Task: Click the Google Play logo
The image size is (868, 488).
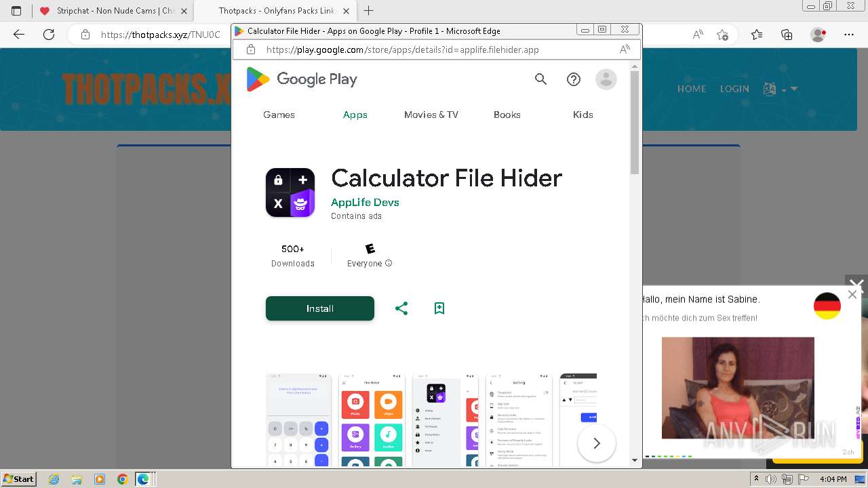Action: [x=302, y=79]
